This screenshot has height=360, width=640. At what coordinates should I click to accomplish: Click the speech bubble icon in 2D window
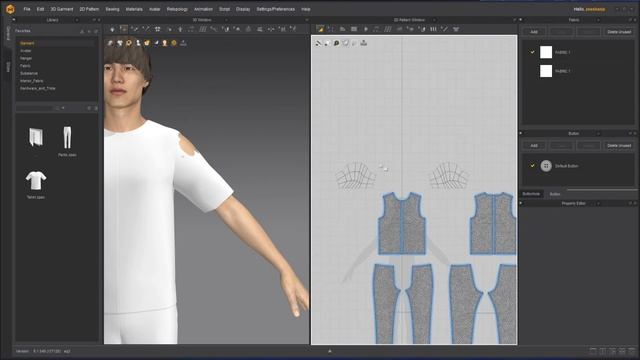pyautogui.click(x=336, y=43)
